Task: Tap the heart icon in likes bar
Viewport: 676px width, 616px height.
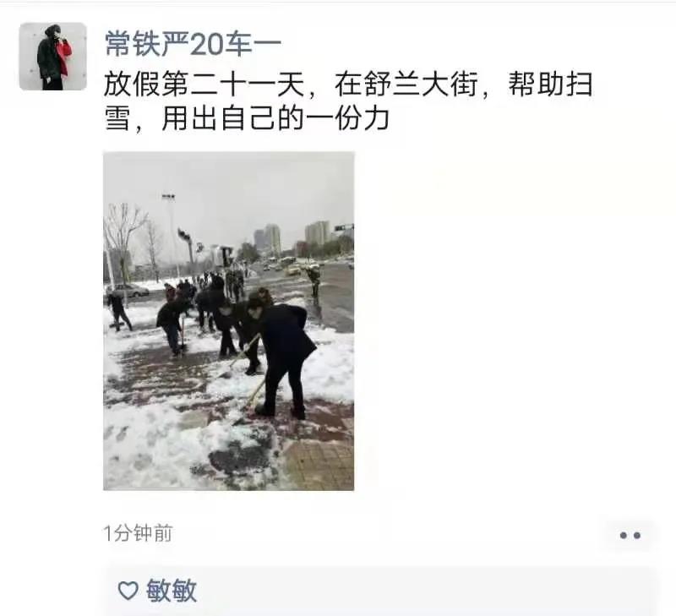Action: 128,590
